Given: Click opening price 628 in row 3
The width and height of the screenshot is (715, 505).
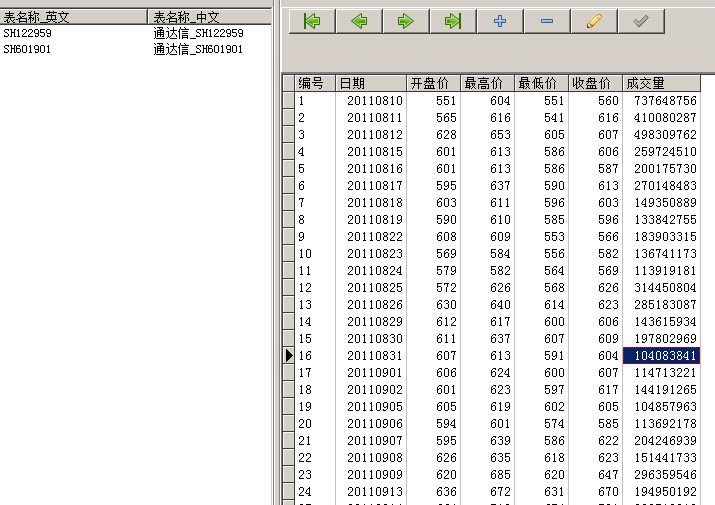Looking at the screenshot, I should [434, 135].
